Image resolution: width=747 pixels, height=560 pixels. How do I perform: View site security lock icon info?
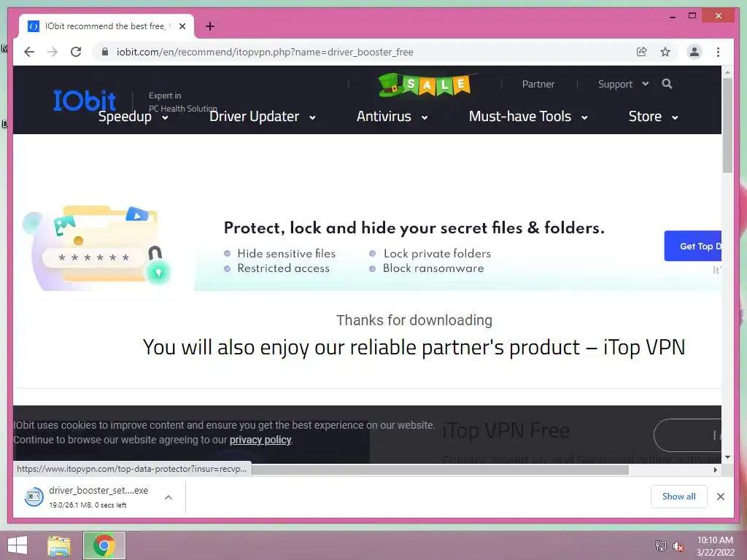pyautogui.click(x=105, y=52)
